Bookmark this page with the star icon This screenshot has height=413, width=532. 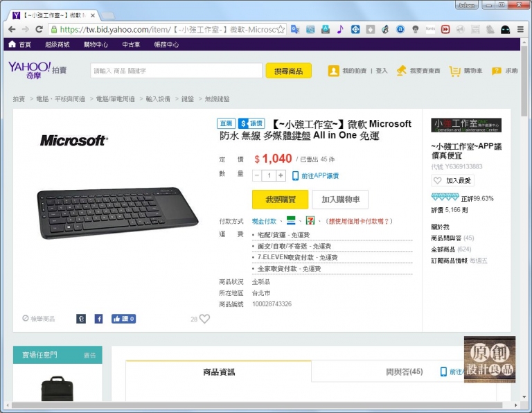click(281, 30)
